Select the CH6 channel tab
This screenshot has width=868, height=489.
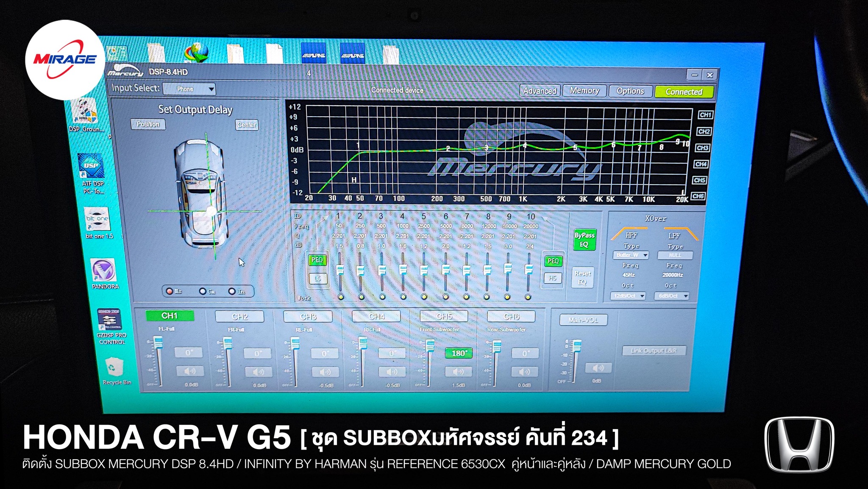512,316
